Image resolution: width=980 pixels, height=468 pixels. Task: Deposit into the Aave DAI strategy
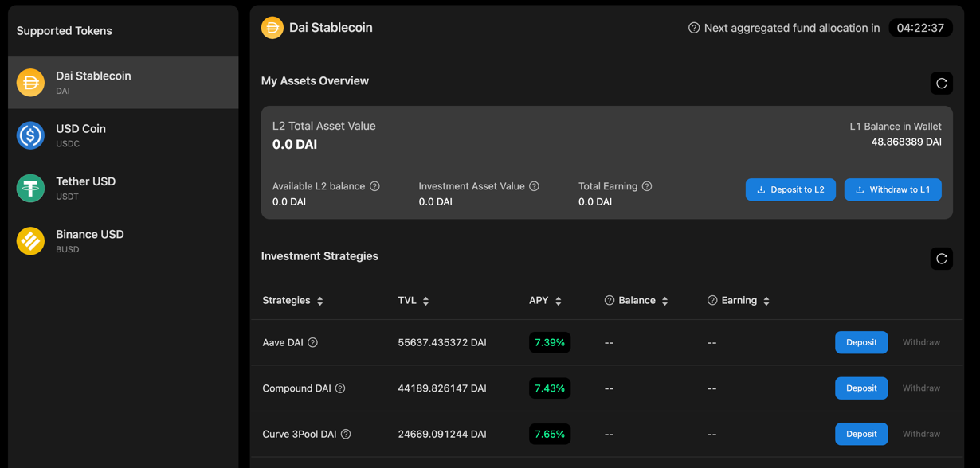click(x=861, y=342)
